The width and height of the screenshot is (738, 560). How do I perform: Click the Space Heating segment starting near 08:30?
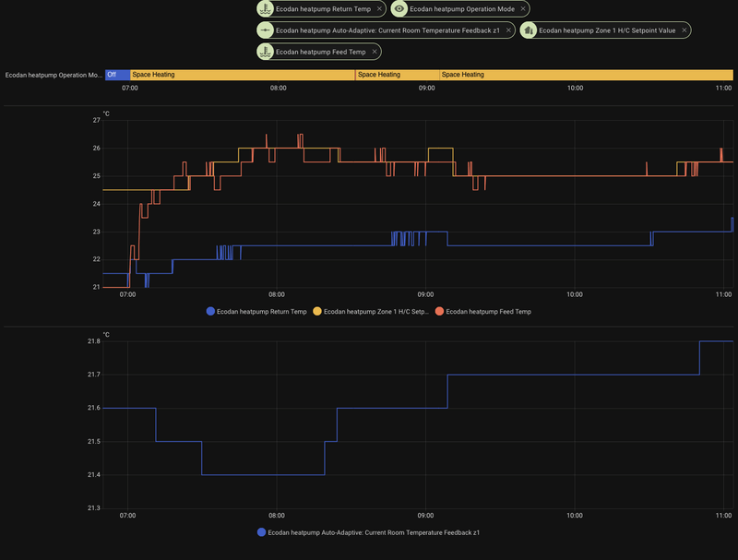(x=398, y=75)
